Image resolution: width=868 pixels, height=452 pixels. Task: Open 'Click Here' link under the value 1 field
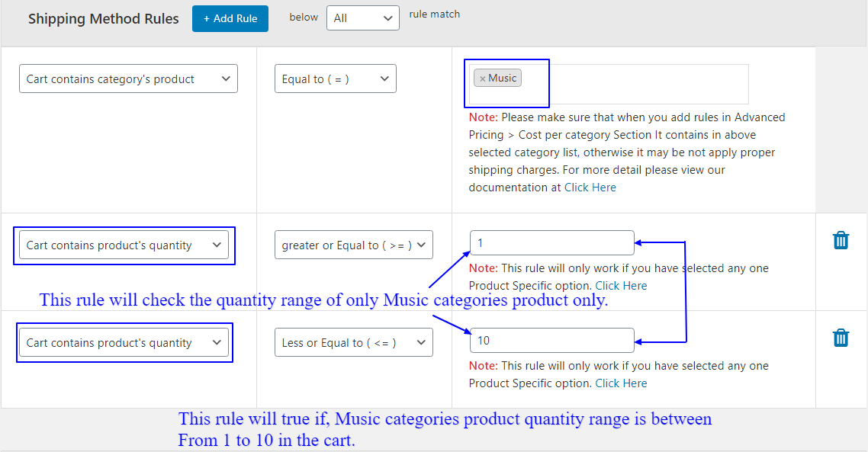tap(621, 286)
